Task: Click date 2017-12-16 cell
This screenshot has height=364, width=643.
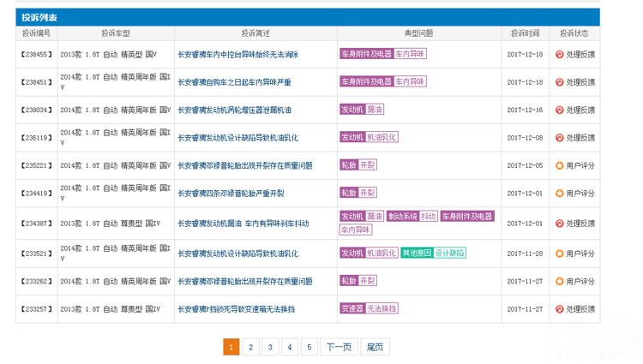Action: [525, 110]
